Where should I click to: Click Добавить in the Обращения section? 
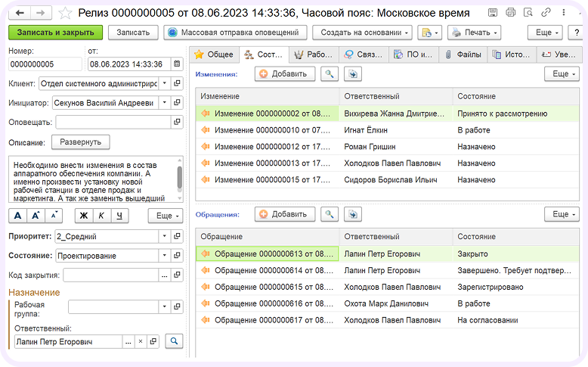point(285,214)
